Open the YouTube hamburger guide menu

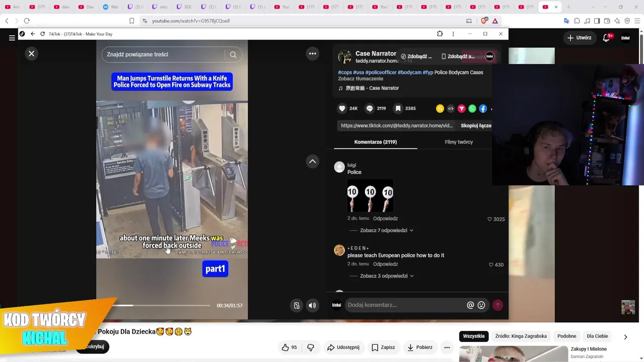tap(12, 38)
